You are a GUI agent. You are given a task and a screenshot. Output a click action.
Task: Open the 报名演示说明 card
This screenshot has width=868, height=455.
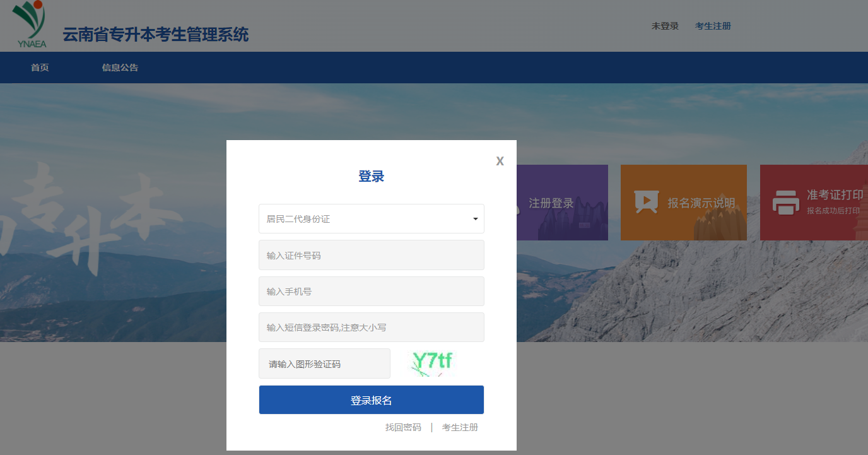(683, 203)
